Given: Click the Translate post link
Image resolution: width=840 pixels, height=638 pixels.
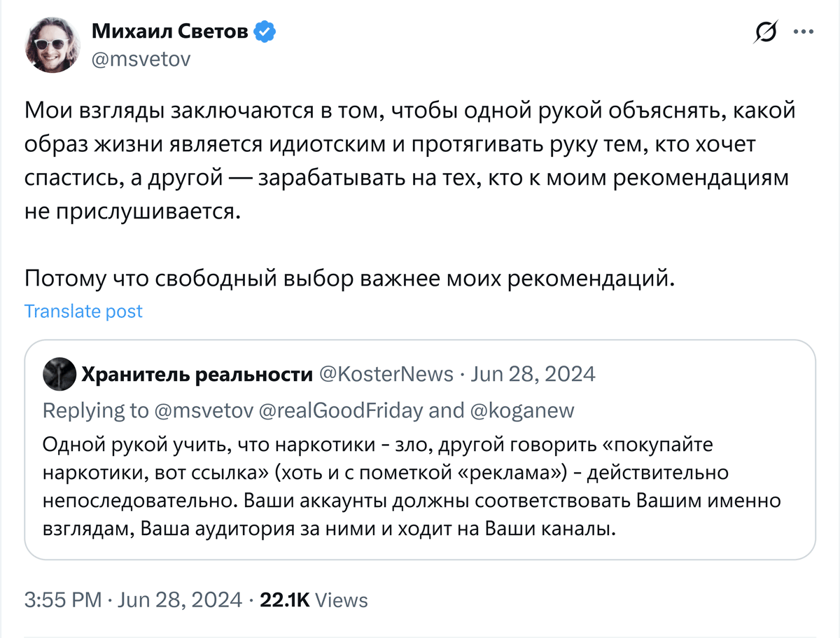Looking at the screenshot, I should (83, 311).
